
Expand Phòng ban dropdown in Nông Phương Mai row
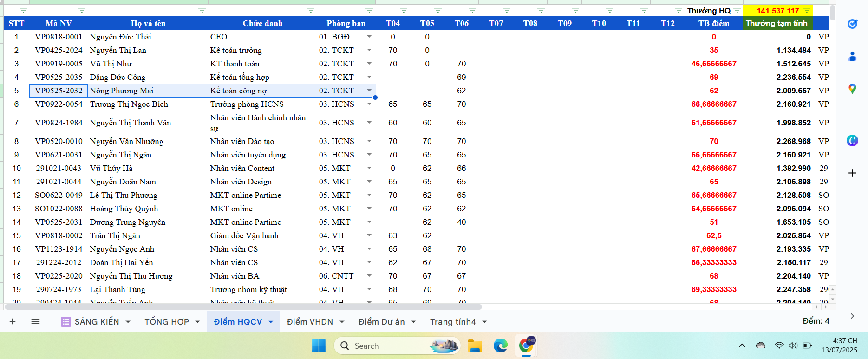[x=369, y=91]
